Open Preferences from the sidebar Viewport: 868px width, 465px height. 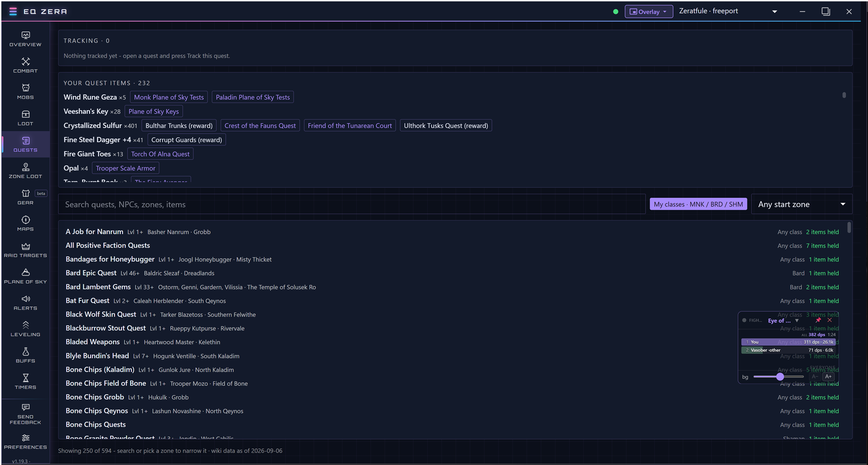click(25, 442)
